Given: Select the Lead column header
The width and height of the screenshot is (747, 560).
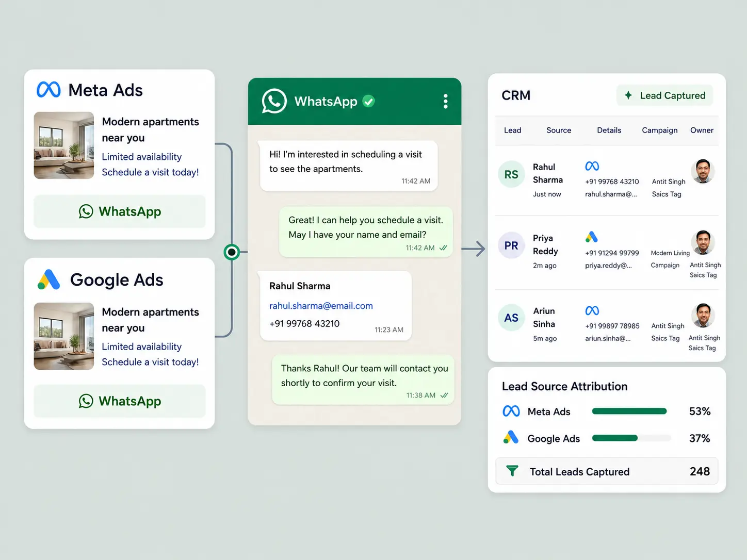Looking at the screenshot, I should (512, 130).
